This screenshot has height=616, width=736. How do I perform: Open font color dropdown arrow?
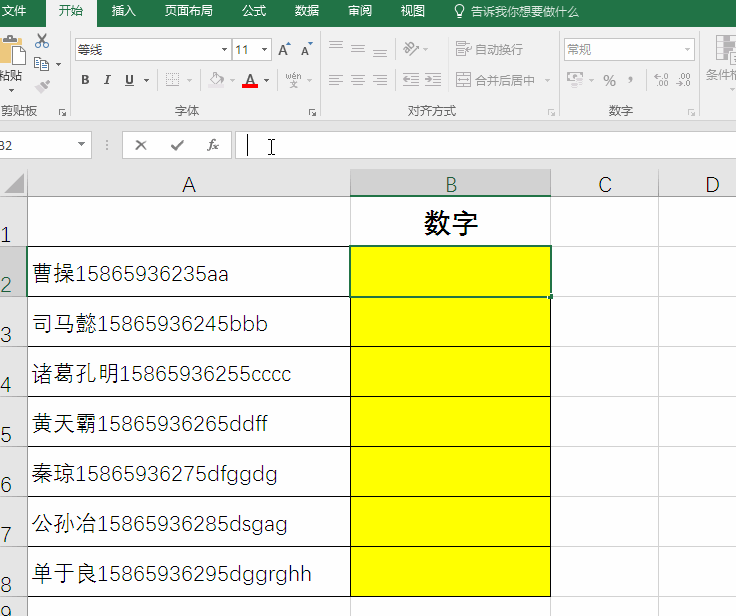pos(267,80)
